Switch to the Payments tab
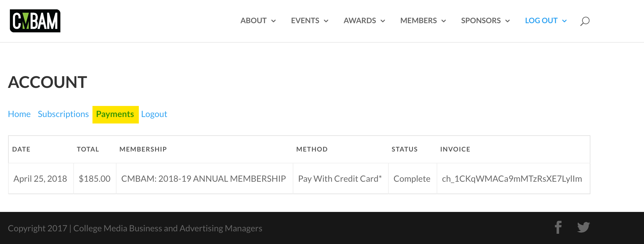 (x=115, y=114)
